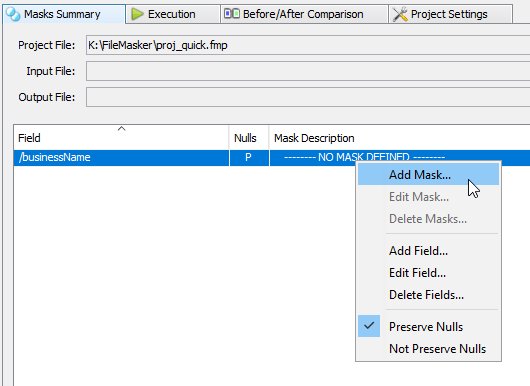Choose Edit Field... from context menu

[x=428, y=273]
